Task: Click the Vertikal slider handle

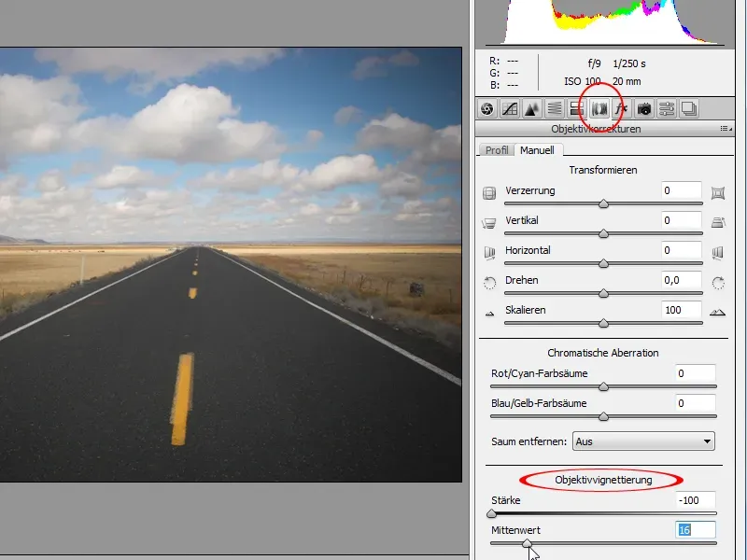Action: [x=603, y=233]
